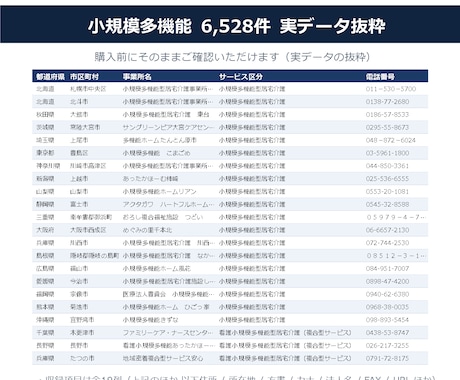Click the 大阪市西成区 city cell
The height and width of the screenshot is (380, 460).
tap(88, 230)
